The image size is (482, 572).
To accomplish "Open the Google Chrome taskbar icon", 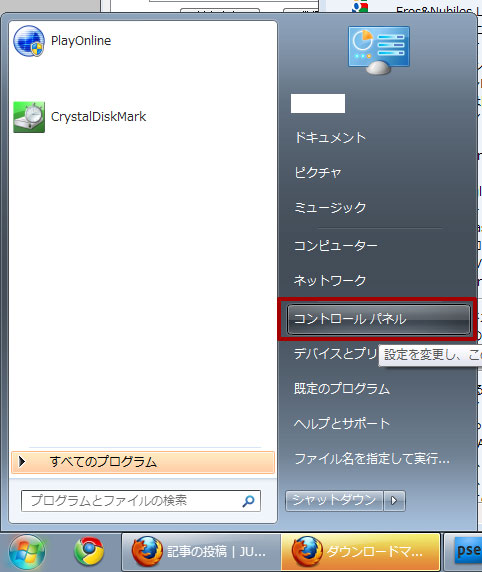I will (89, 551).
